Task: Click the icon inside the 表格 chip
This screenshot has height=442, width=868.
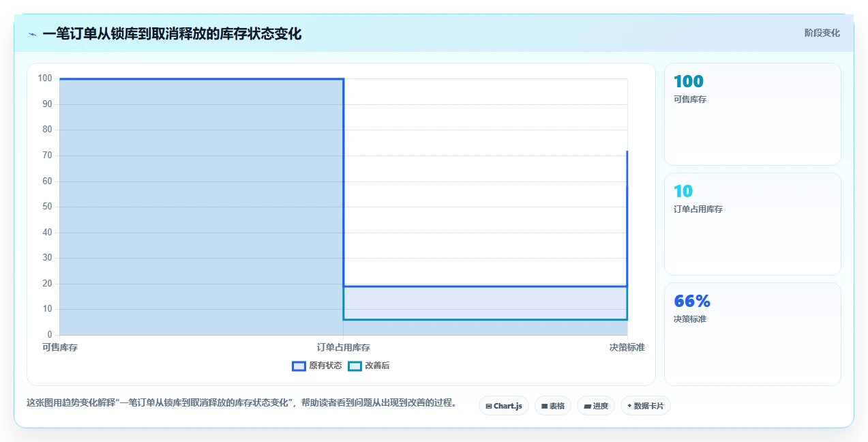Action: point(545,407)
